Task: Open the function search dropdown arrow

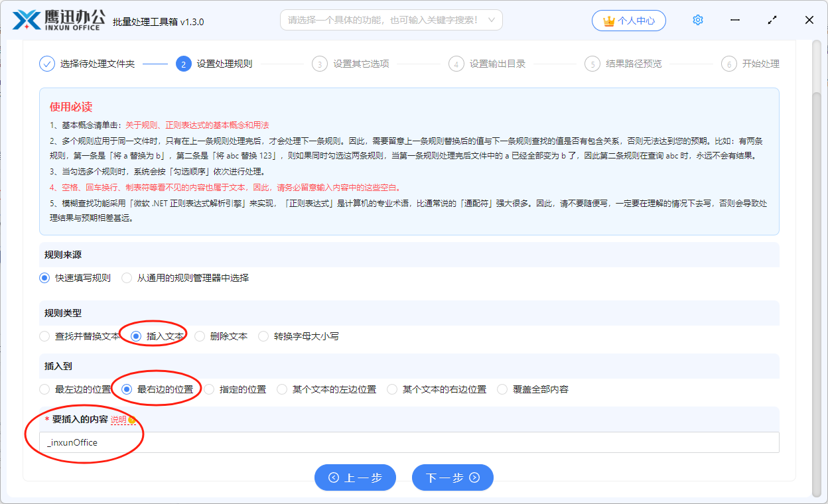Action: coord(492,20)
